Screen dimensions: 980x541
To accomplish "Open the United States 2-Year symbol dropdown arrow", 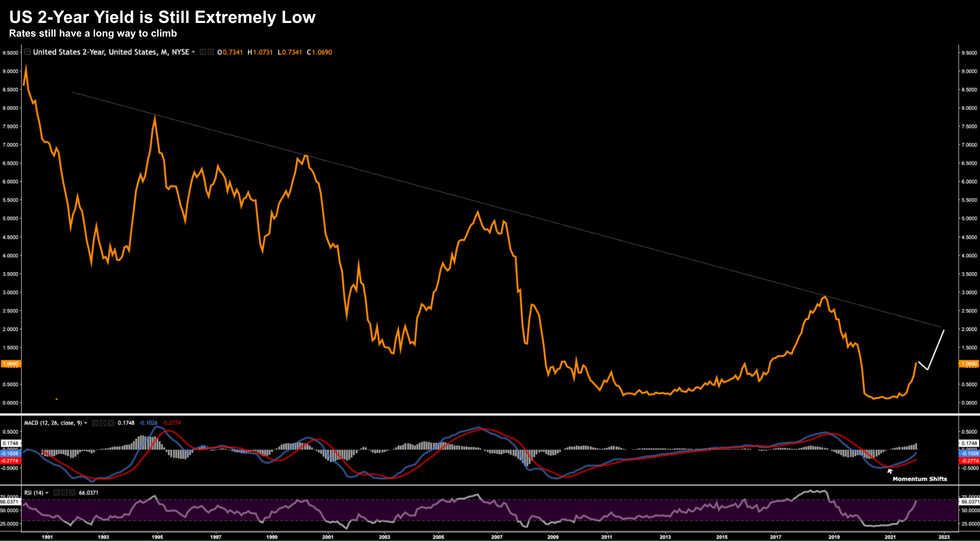I will point(193,52).
